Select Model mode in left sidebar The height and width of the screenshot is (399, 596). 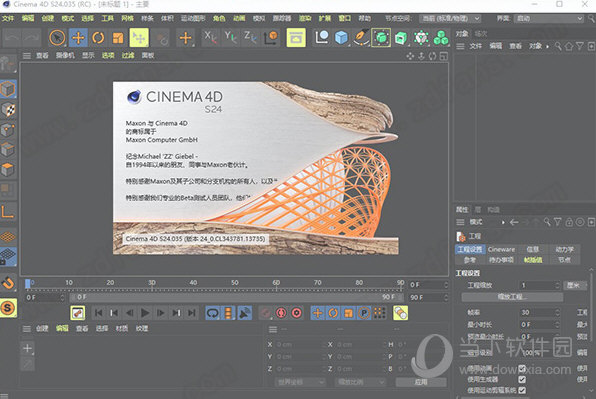coord(8,89)
